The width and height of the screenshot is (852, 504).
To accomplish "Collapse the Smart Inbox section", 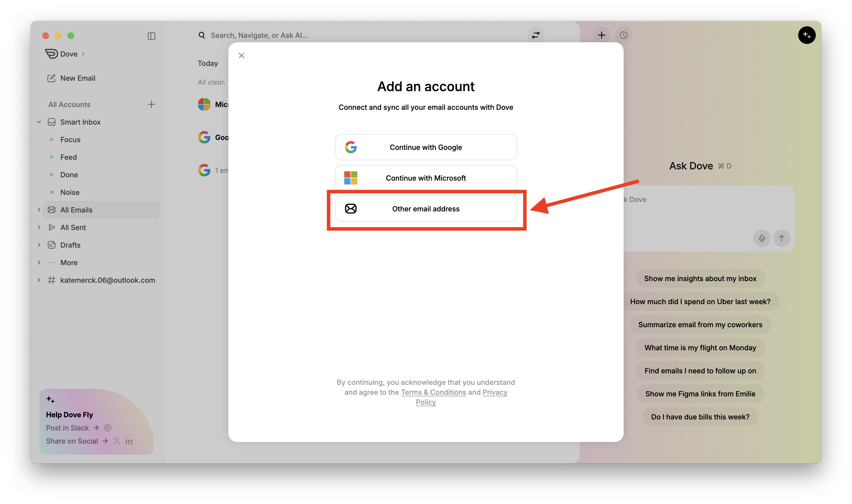I will tap(39, 122).
